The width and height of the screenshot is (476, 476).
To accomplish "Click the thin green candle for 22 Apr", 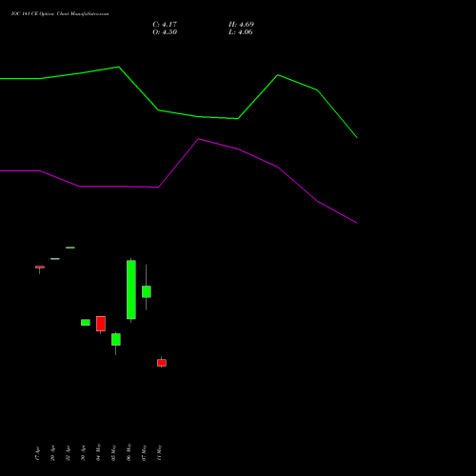I will pos(70,248).
